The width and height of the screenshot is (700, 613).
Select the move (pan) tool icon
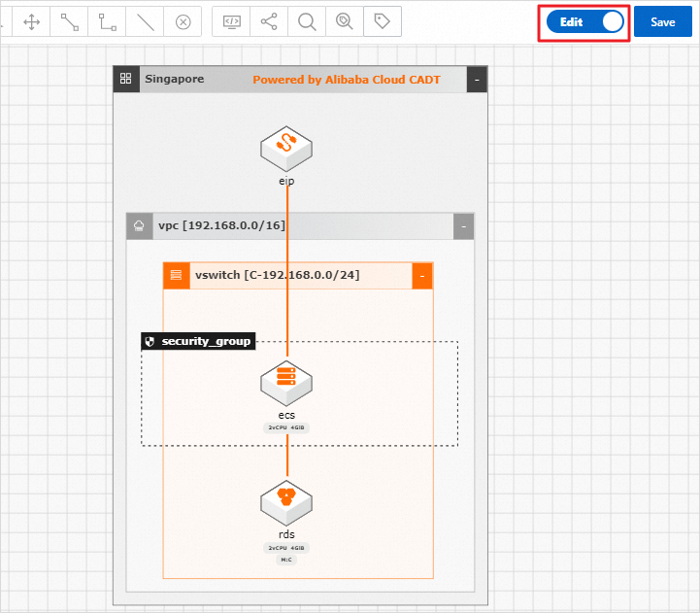[31, 21]
